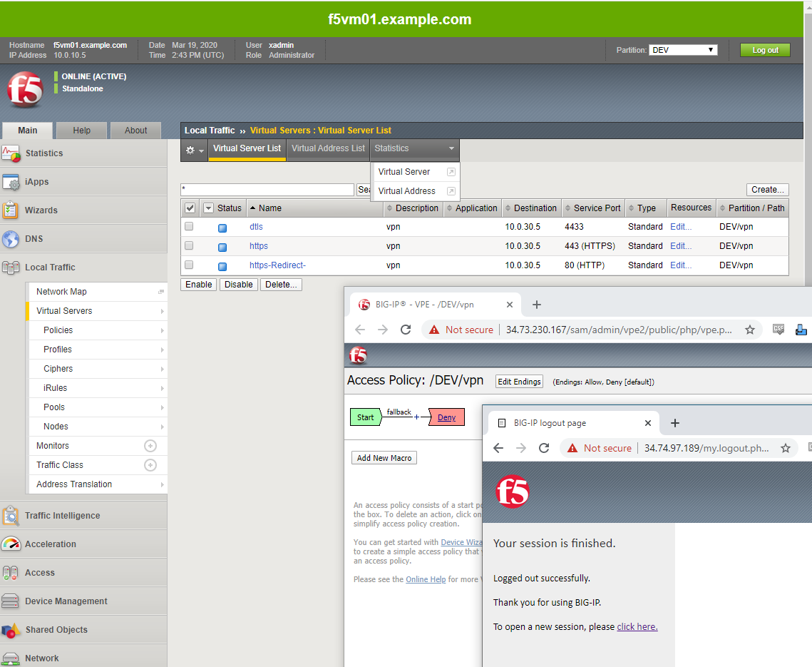The image size is (812, 667).
Task: Open the Statistics sidebar icon
Action: click(x=11, y=153)
